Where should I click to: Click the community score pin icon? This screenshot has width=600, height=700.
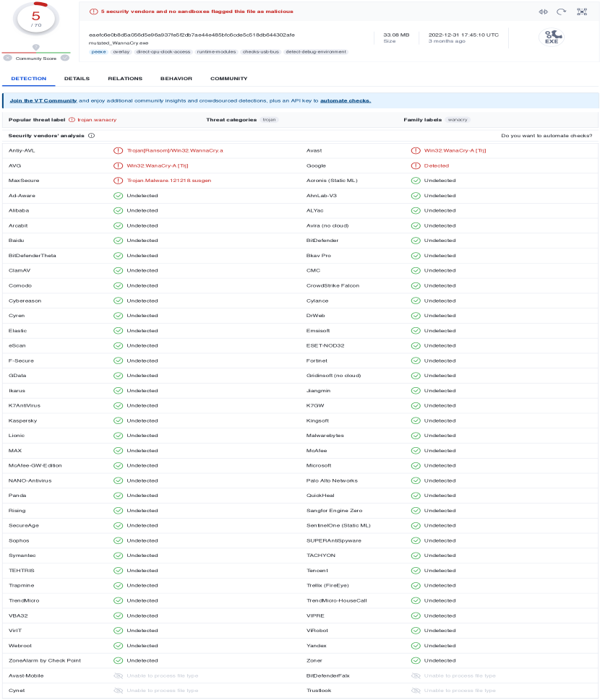pyautogui.click(x=35, y=47)
